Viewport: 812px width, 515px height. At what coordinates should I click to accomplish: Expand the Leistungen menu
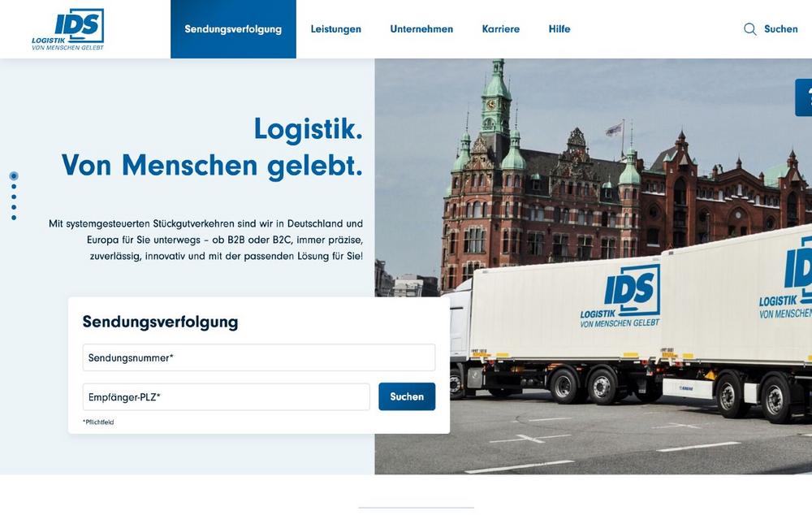(336, 29)
